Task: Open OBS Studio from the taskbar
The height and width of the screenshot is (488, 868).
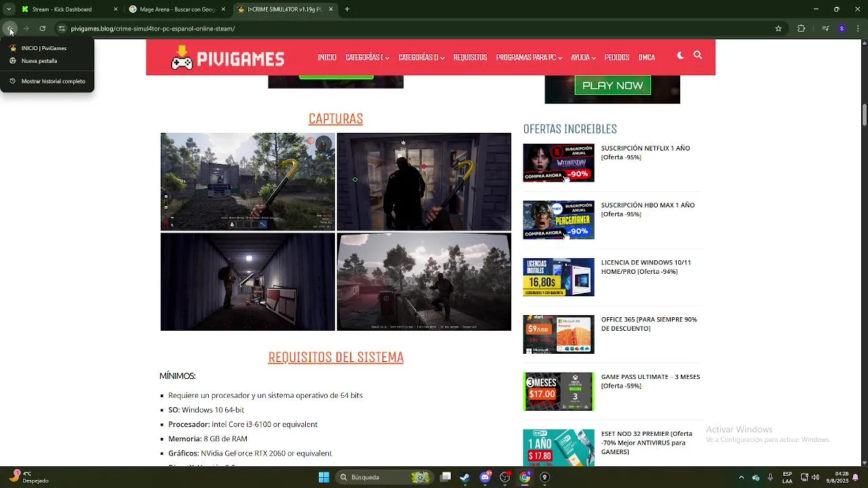Action: coord(505,477)
